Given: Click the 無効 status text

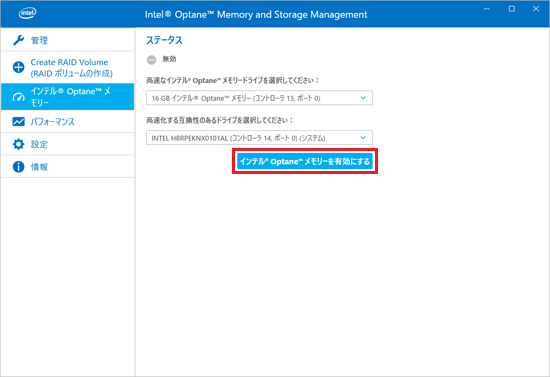Looking at the screenshot, I should coord(169,59).
